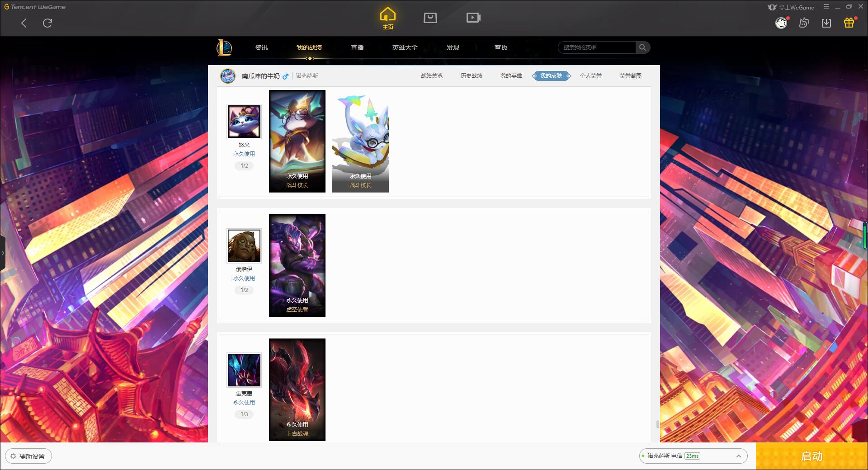Click the 俄洛伊 champion portrait
Image resolution: width=868 pixels, height=470 pixels.
click(x=244, y=246)
